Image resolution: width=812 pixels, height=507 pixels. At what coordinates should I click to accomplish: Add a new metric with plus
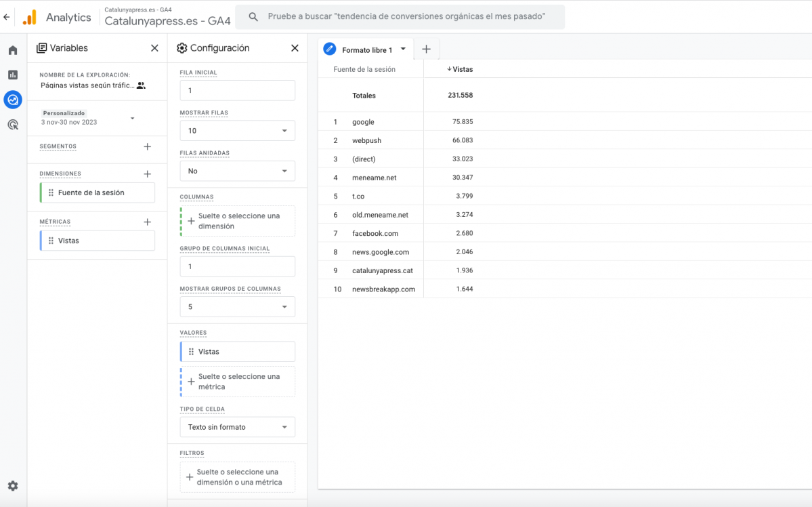[x=148, y=222]
